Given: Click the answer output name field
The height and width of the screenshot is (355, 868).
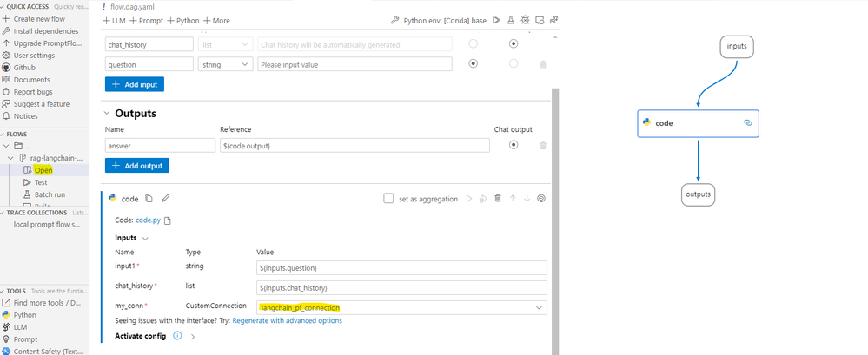Looking at the screenshot, I should pos(160,145).
